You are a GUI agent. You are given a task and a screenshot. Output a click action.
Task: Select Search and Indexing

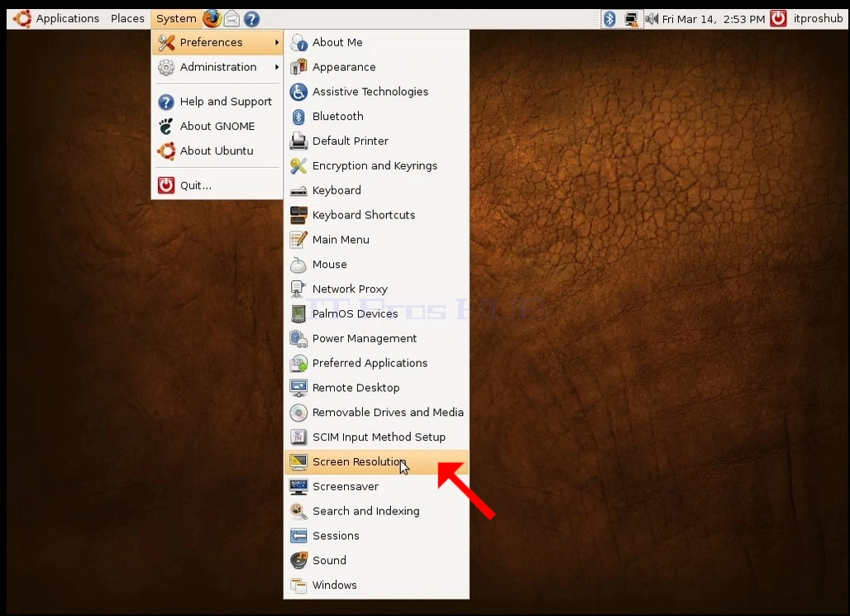(376, 511)
